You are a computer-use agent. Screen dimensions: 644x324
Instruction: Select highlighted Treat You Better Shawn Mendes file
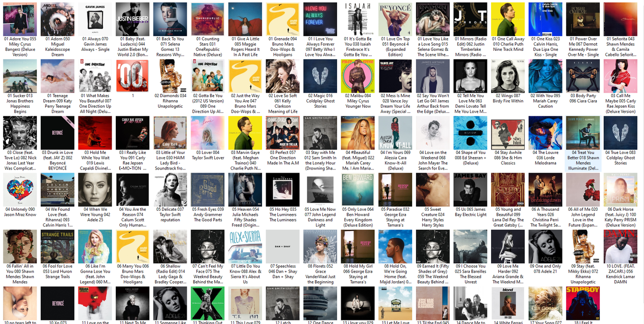[583, 144]
